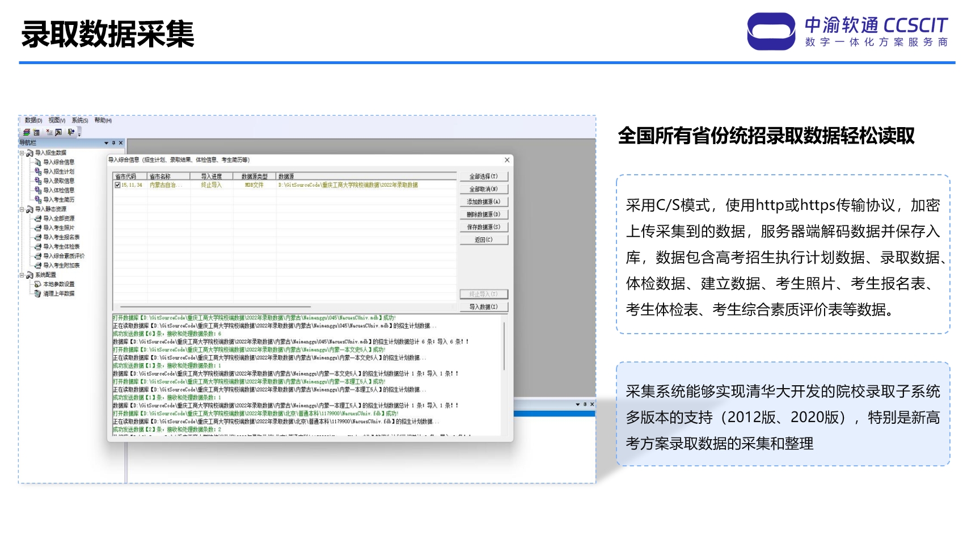Click the framed arrow toolbar icon
Screen dimensions: 980x539
click(x=58, y=132)
